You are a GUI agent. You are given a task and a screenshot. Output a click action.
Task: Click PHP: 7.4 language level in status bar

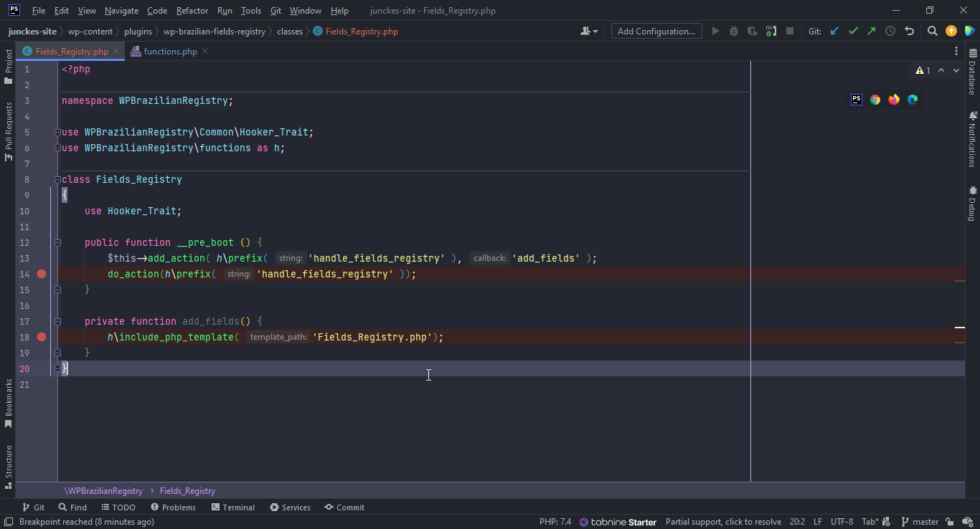555,522
